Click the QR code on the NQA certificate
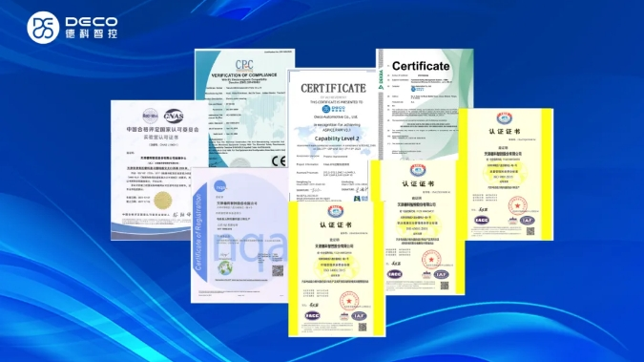The width and height of the screenshot is (644, 362). [278, 271]
